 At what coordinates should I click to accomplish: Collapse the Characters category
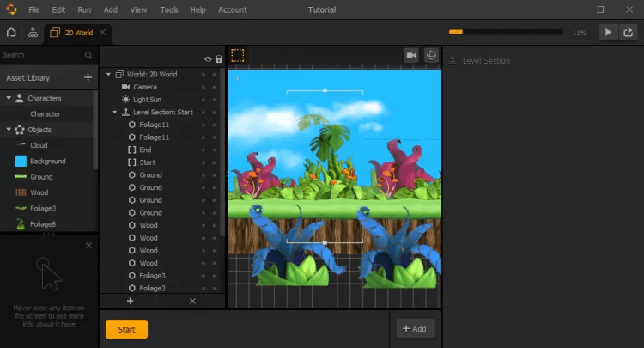tap(9, 98)
